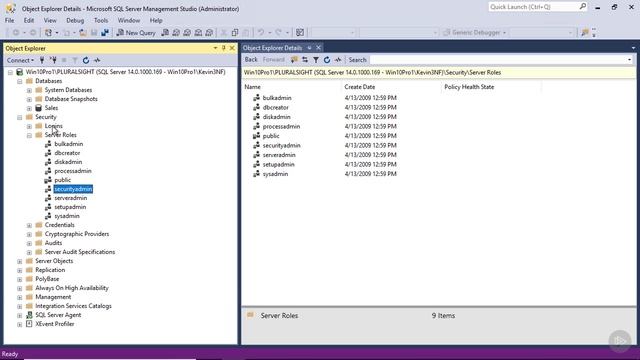
Task: Select dbcreator in the details list
Action: tap(276, 107)
